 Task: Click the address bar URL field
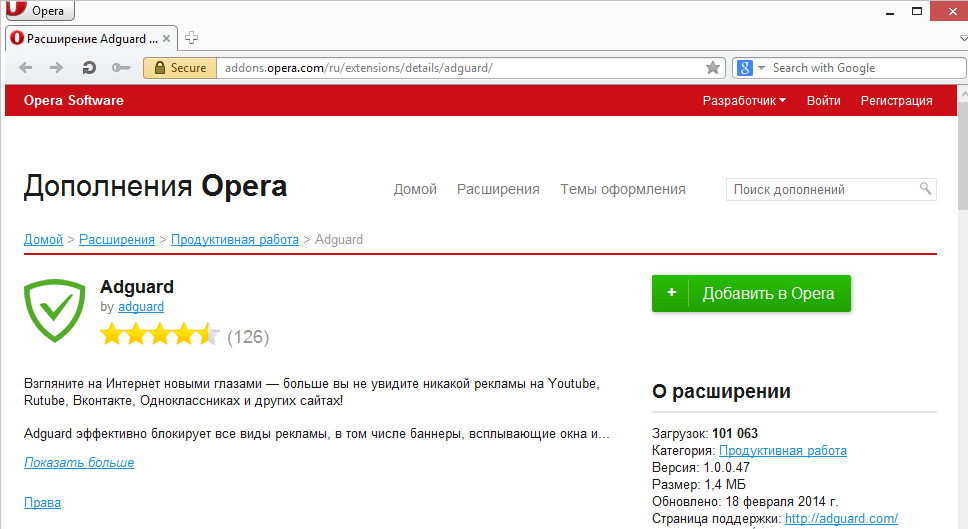coord(460,68)
